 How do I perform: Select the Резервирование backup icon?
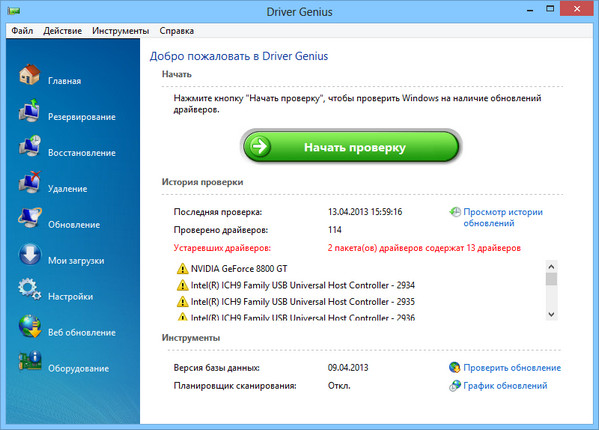pos(29,110)
